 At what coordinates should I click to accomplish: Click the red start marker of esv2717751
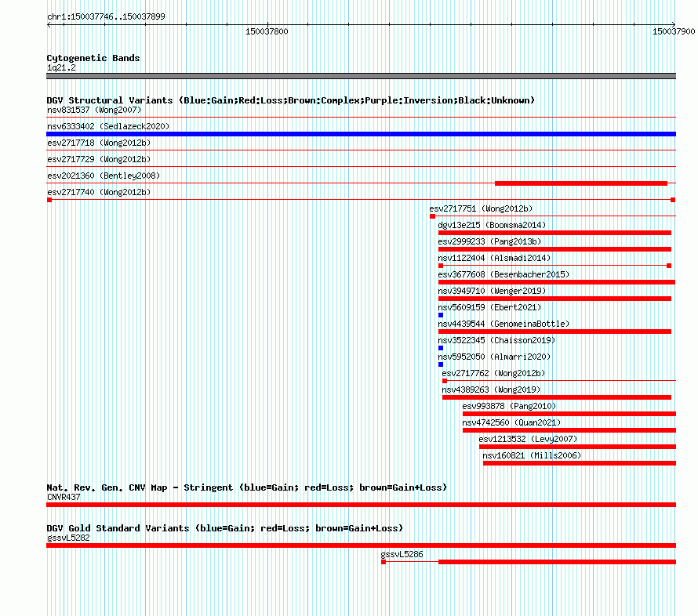pos(432,216)
